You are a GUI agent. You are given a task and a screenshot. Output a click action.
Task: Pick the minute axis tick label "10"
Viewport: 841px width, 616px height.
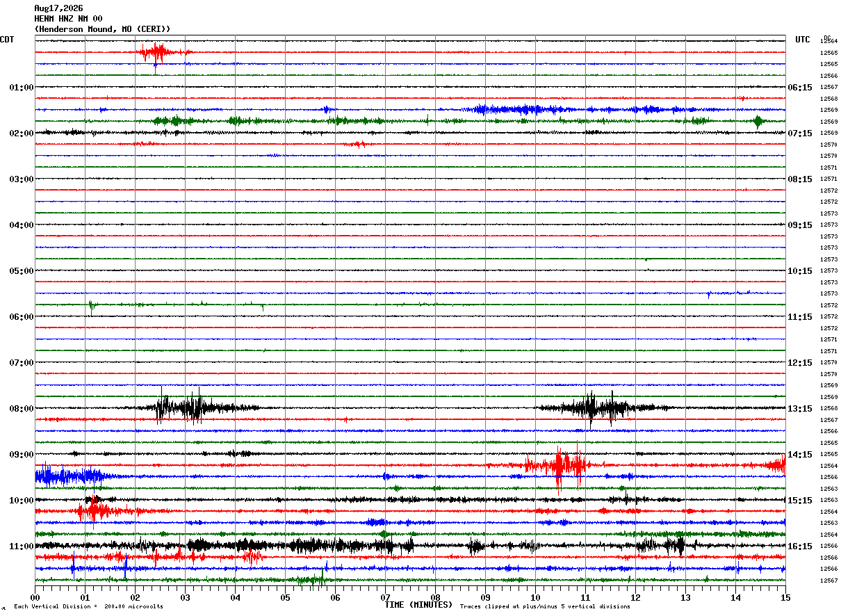pyautogui.click(x=535, y=597)
